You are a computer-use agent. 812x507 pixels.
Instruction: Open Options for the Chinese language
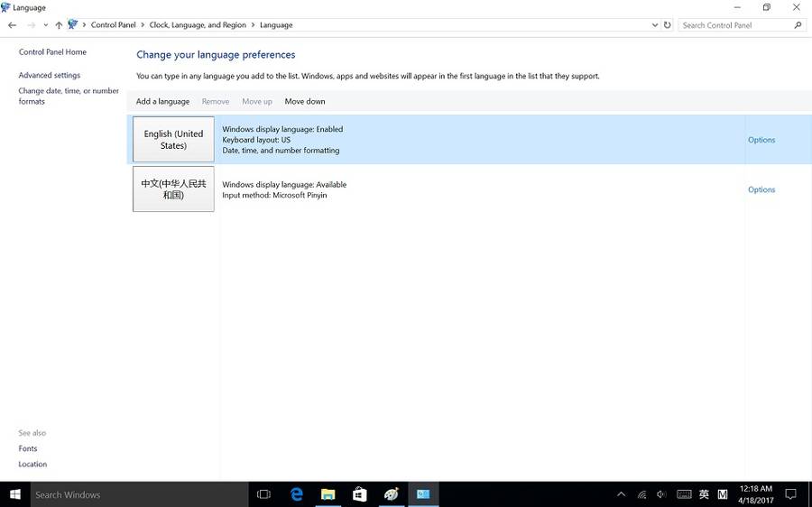[761, 189]
